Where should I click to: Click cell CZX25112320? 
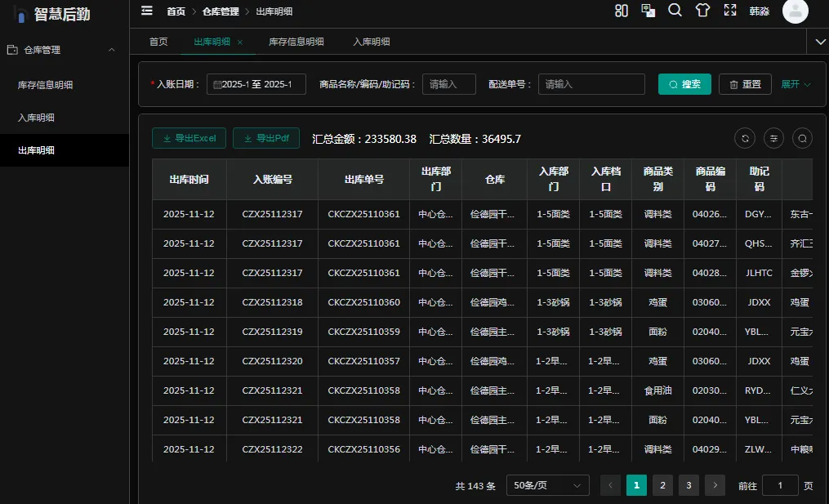click(272, 361)
